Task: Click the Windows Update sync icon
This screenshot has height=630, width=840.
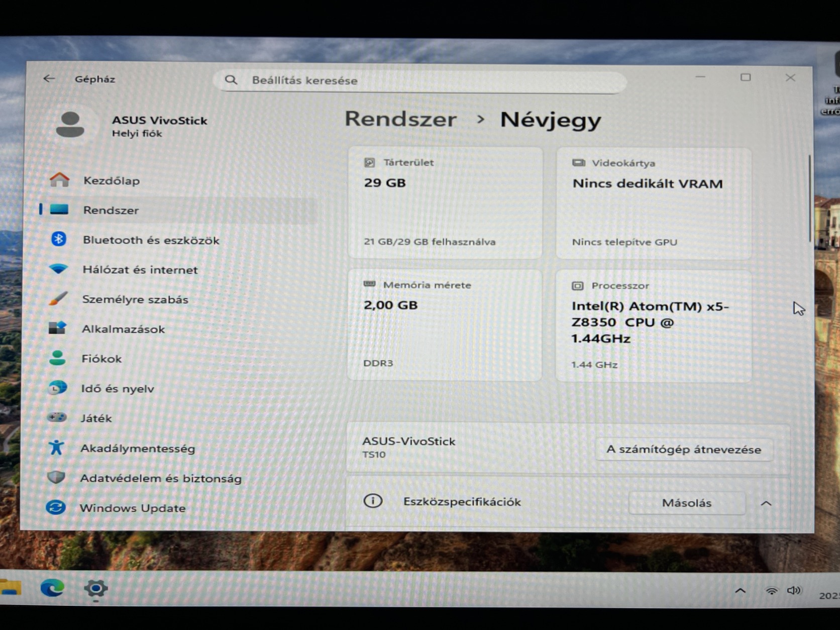Action: click(55, 507)
